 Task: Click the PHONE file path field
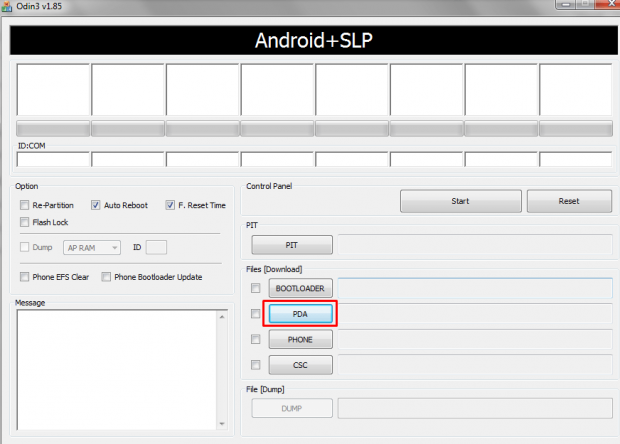(475, 339)
